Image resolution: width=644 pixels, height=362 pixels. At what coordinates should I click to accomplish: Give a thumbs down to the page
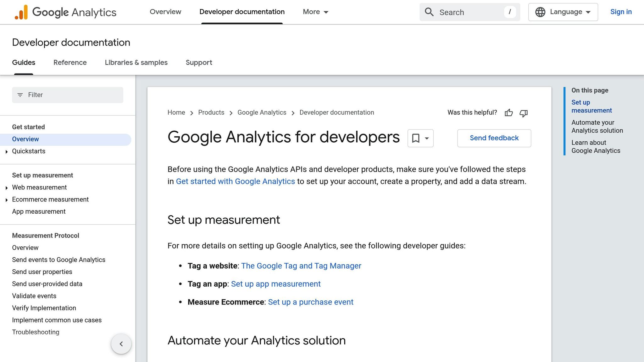point(523,113)
